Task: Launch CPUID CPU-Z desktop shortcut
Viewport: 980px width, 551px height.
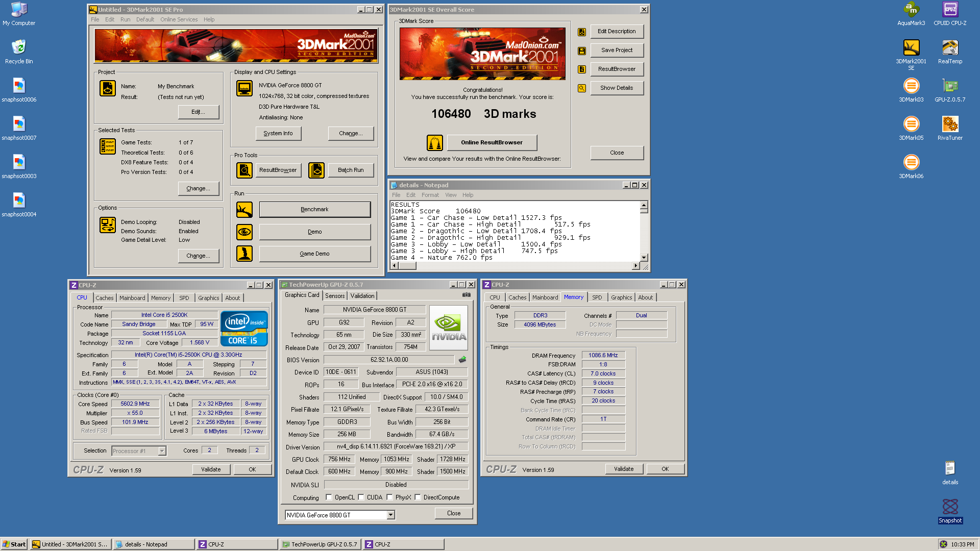Action: [950, 14]
